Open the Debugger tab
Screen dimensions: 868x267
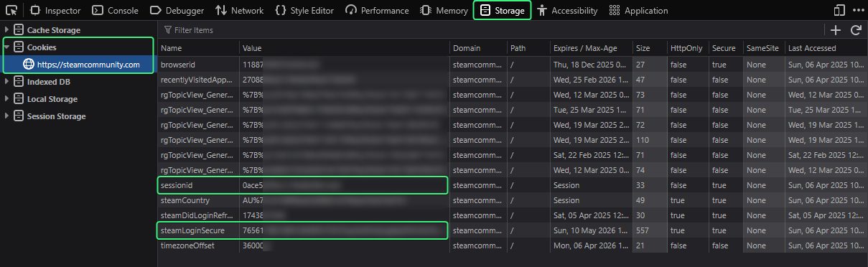(x=177, y=11)
